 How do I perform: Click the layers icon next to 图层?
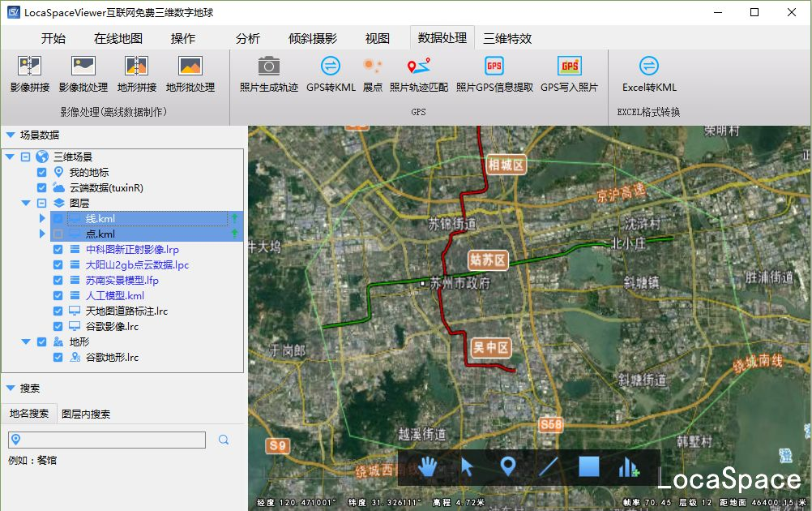click(59, 203)
